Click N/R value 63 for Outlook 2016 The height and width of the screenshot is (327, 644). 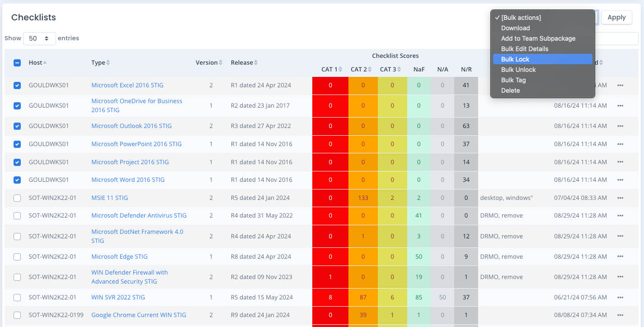click(x=466, y=126)
